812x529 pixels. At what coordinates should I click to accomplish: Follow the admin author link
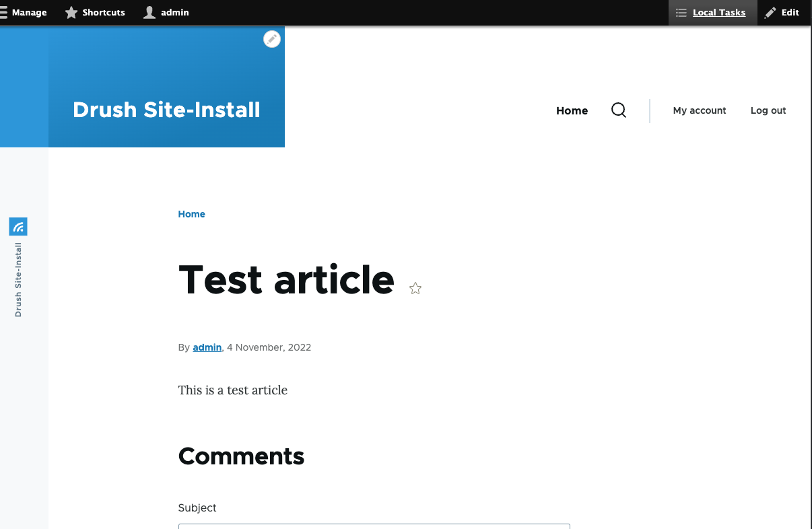207,347
